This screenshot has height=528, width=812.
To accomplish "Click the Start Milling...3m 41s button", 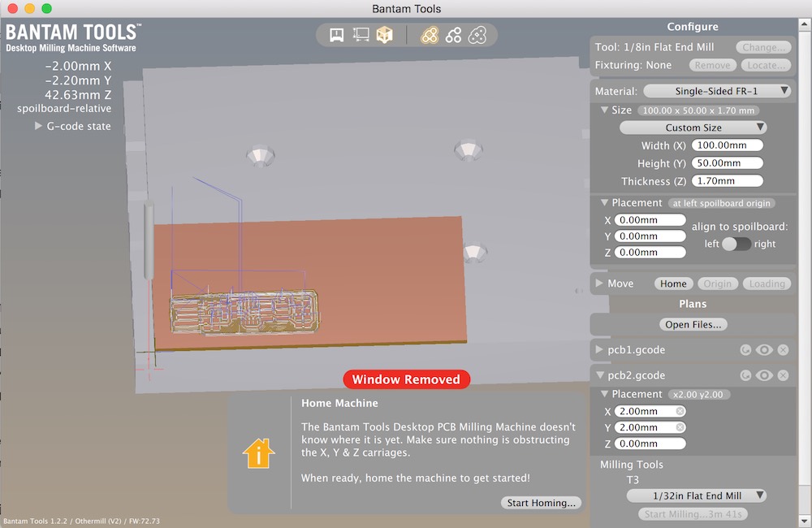I will 693,514.
